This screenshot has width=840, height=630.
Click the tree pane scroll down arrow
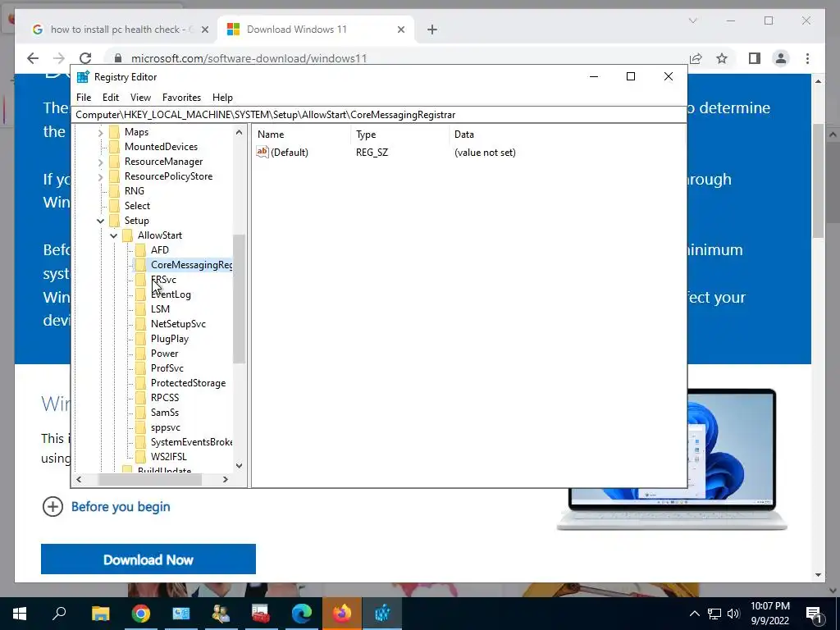(239, 466)
